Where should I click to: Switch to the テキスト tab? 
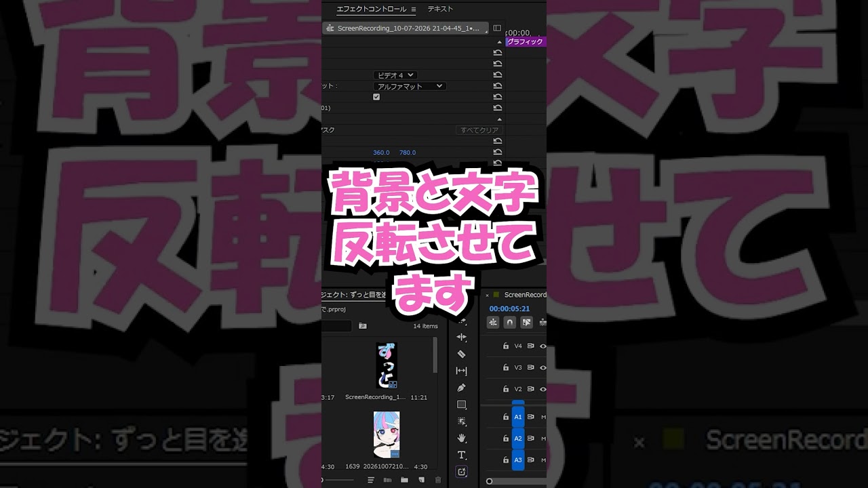pyautogui.click(x=440, y=9)
